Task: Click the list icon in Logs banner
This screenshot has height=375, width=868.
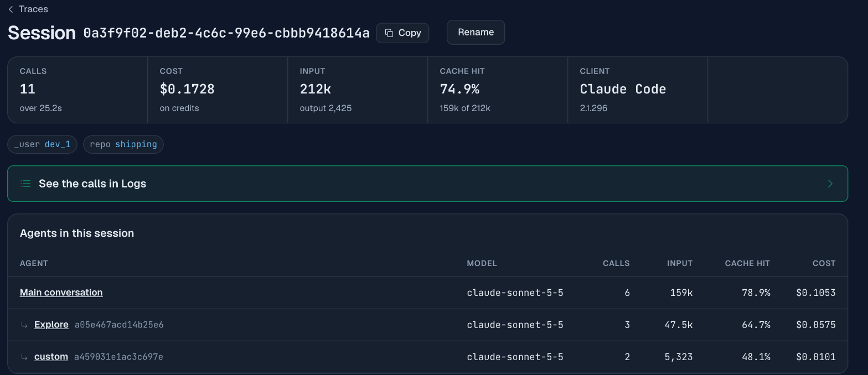Action: (x=25, y=184)
